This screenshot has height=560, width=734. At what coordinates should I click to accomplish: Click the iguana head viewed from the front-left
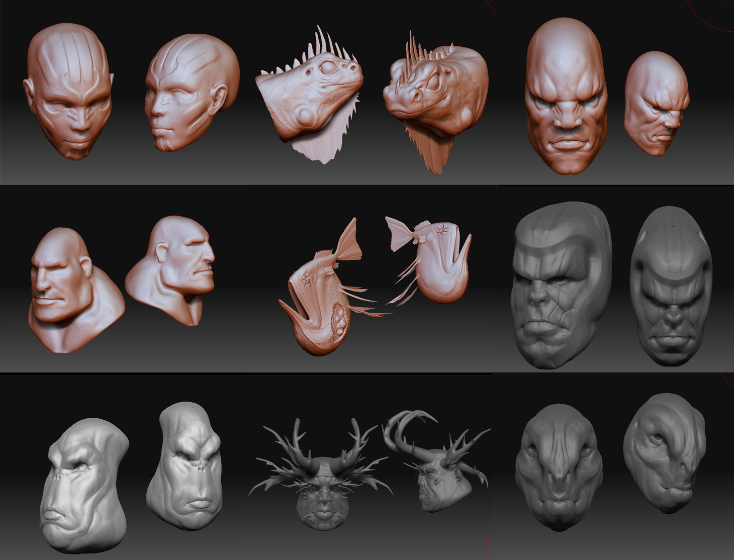(x=436, y=103)
